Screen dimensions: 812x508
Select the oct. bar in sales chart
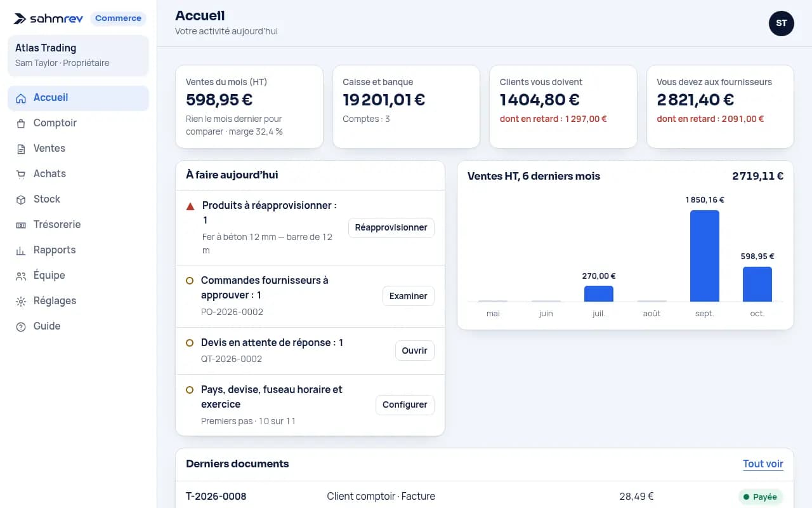pos(757,284)
